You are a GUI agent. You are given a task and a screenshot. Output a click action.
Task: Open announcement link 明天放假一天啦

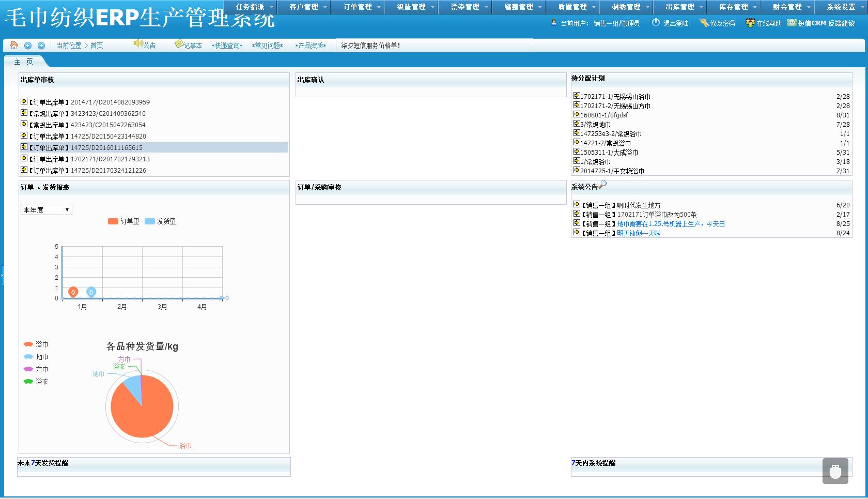(x=639, y=233)
